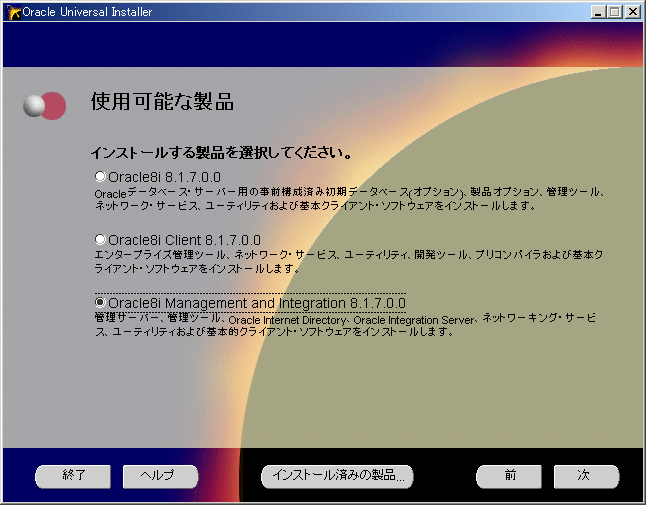Image resolution: width=646 pixels, height=505 pixels.
Task: Click the 使用可能な製品 heading text
Action: point(162,101)
